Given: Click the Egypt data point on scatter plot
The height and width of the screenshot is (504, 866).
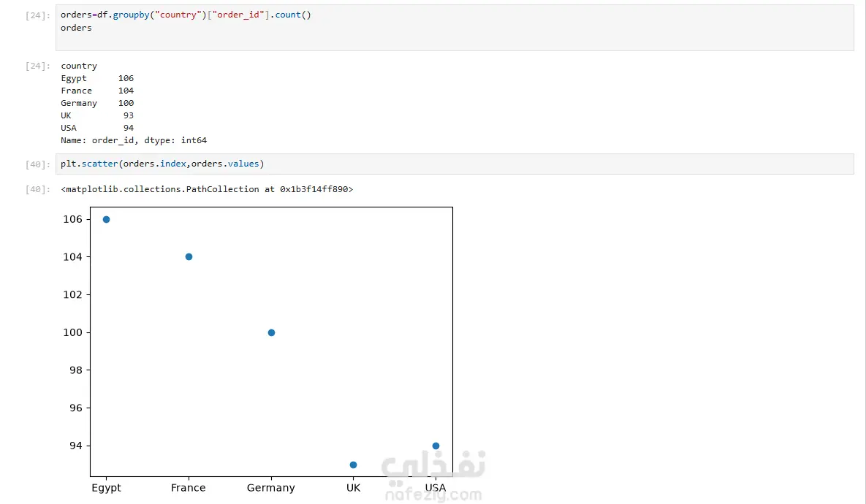Looking at the screenshot, I should (107, 220).
